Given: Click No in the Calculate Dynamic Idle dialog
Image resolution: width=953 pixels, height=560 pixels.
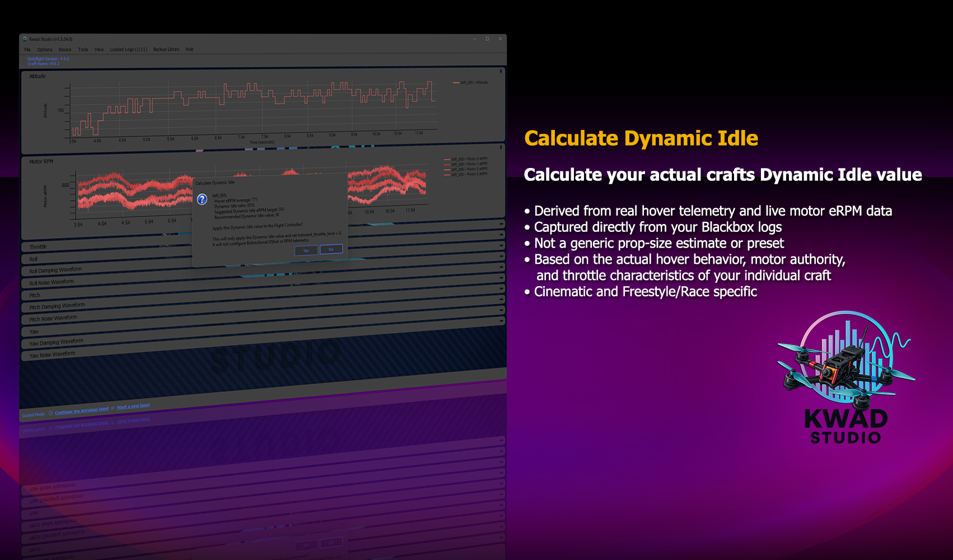Looking at the screenshot, I should [331, 249].
